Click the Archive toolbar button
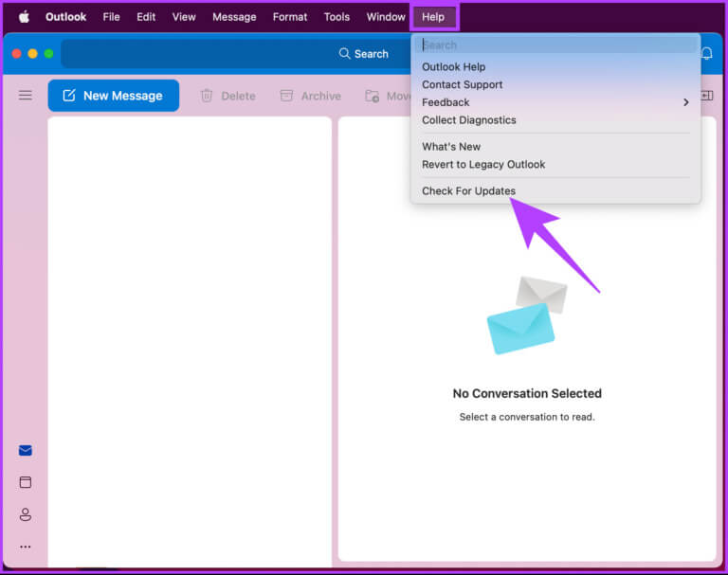728x575 pixels. point(310,96)
